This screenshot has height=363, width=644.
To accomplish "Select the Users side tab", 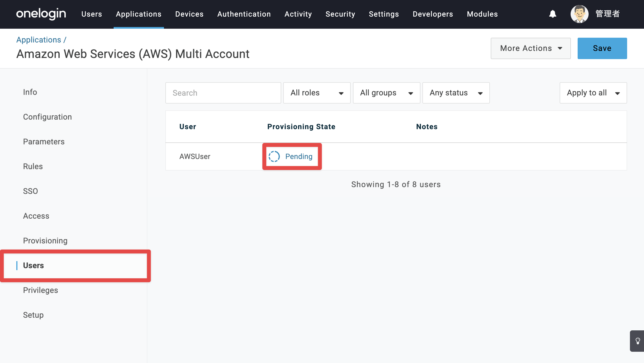I will (x=33, y=265).
